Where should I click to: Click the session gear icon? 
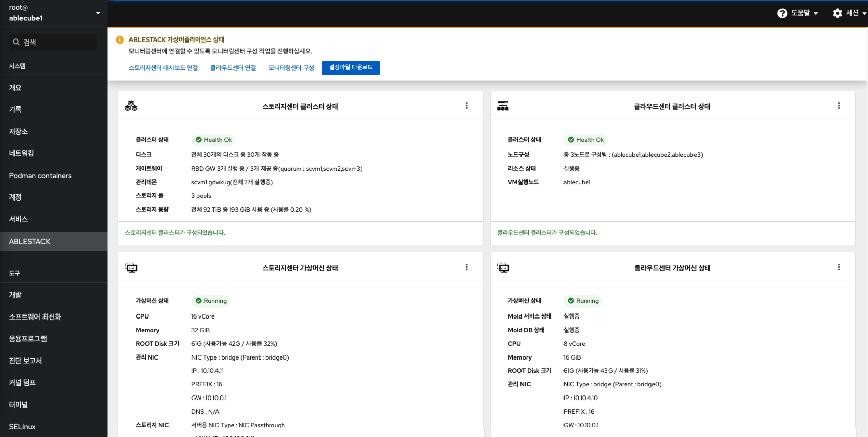[838, 13]
